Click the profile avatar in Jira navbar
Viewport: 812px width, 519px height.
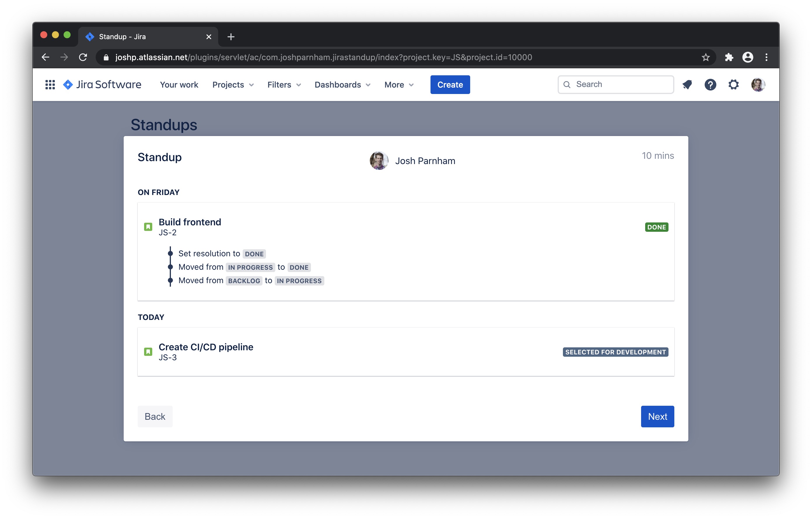click(757, 84)
